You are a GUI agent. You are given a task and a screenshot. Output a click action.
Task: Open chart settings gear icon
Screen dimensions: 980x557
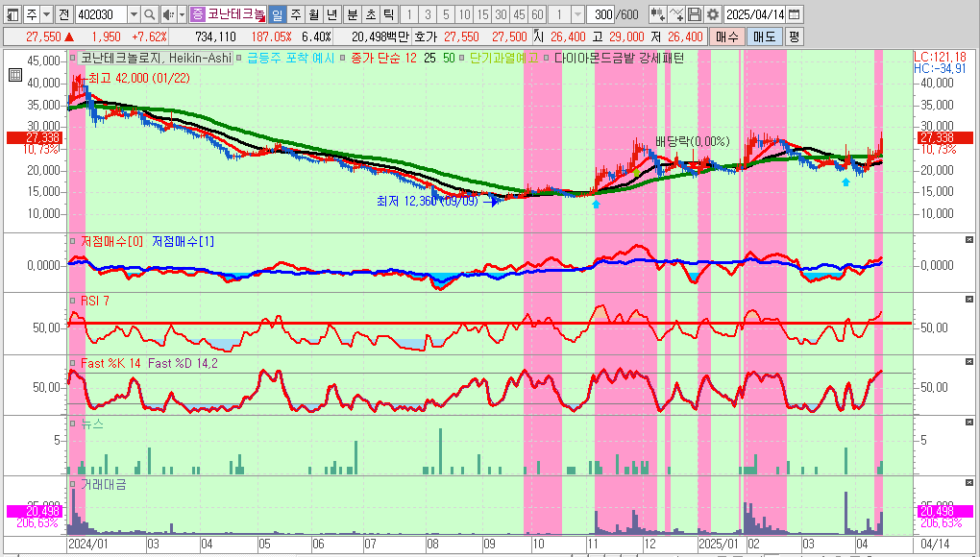(713, 14)
